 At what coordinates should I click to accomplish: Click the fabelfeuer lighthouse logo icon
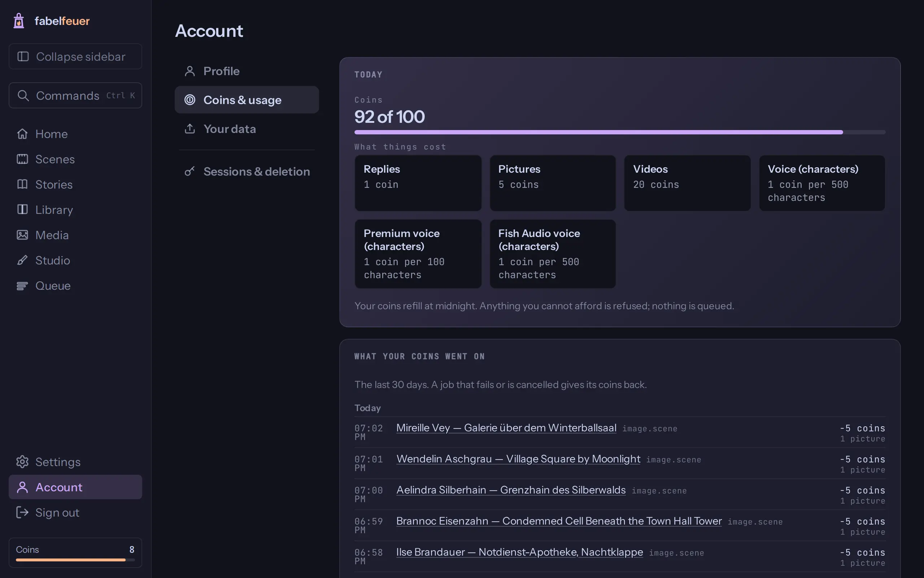point(19,21)
